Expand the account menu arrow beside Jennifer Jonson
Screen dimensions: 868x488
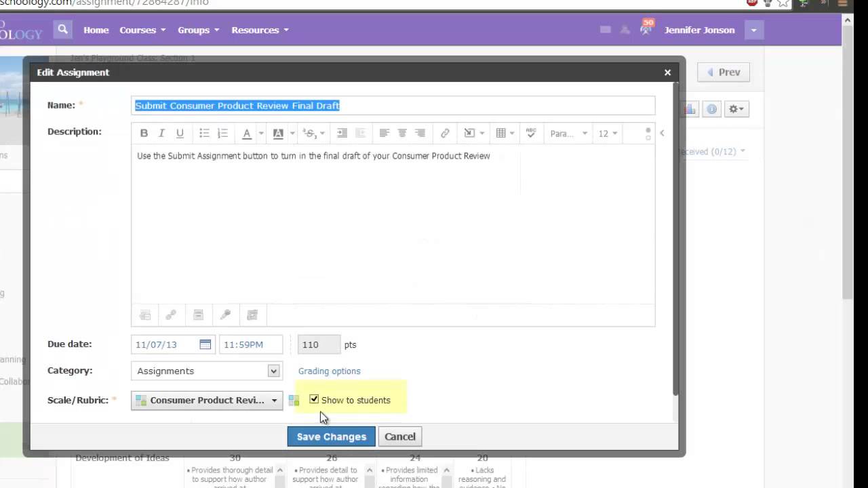(x=753, y=30)
